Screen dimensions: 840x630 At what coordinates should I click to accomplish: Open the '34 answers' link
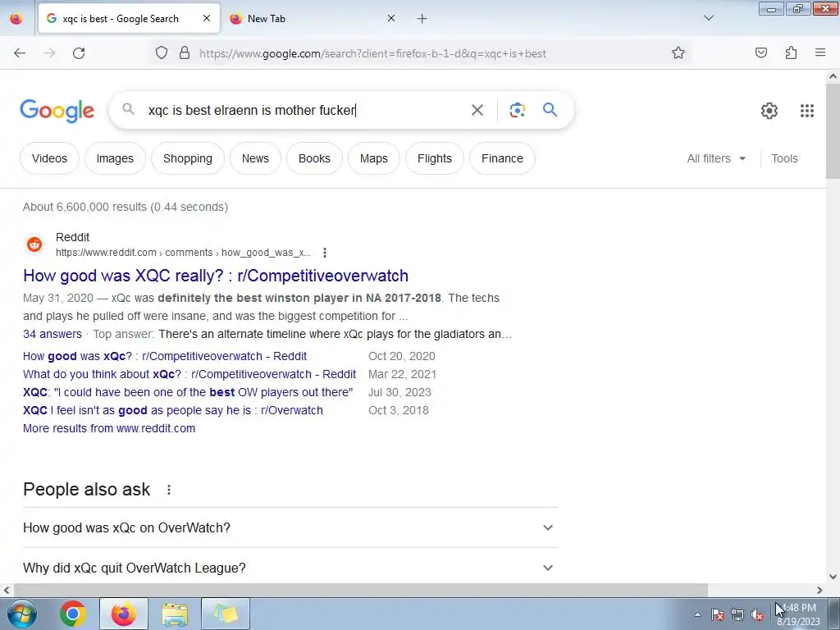[x=52, y=335]
